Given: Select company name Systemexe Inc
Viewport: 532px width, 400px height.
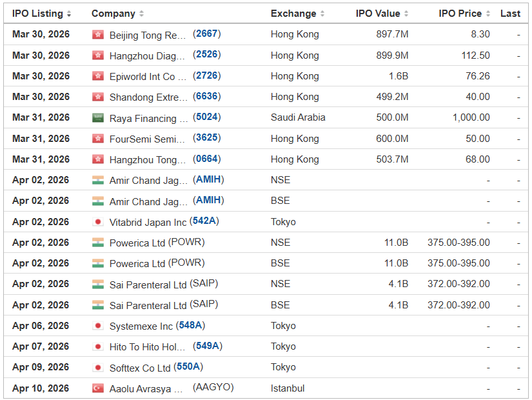Looking at the screenshot, I should click(141, 326).
